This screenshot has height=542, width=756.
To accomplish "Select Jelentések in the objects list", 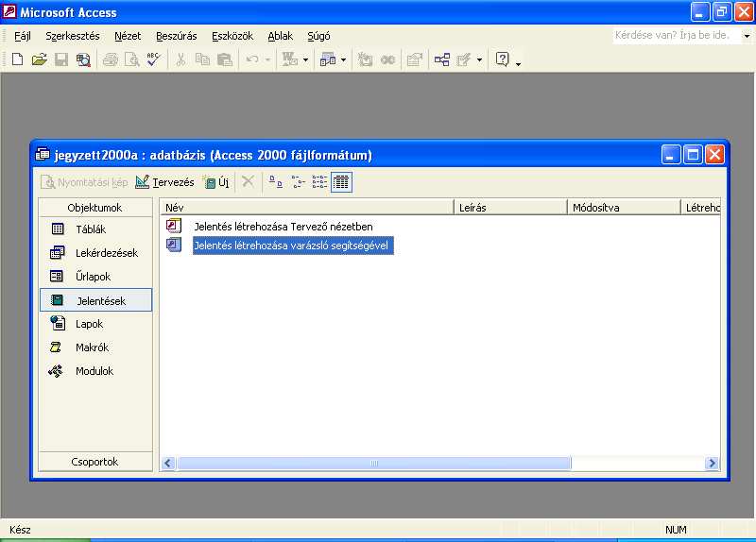I will tap(96, 300).
